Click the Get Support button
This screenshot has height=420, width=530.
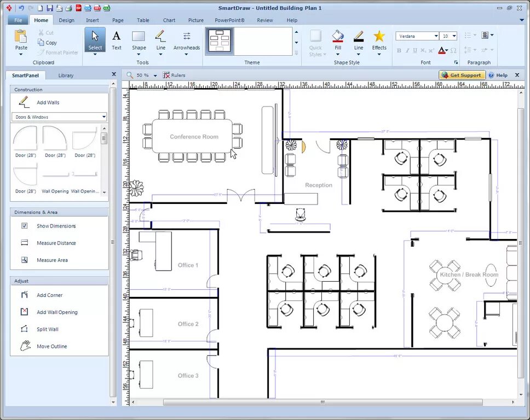(x=462, y=75)
